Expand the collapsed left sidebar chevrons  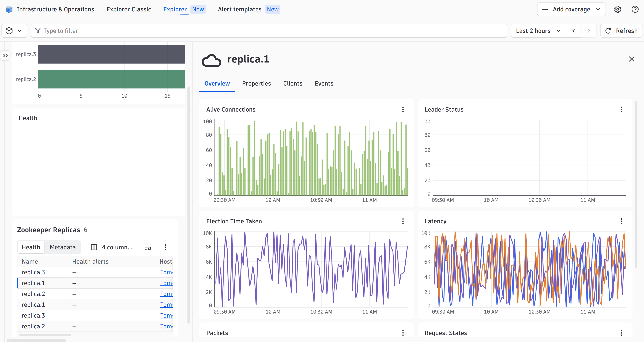5,56
